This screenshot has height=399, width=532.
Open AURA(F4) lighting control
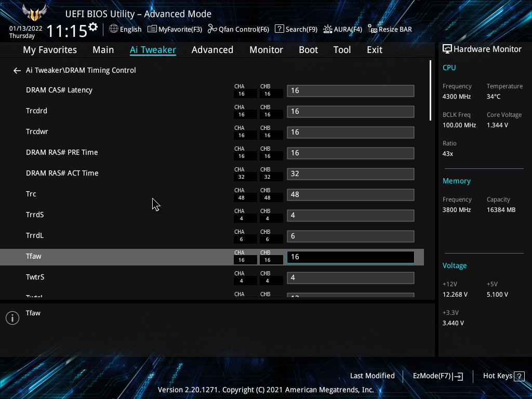(x=342, y=29)
